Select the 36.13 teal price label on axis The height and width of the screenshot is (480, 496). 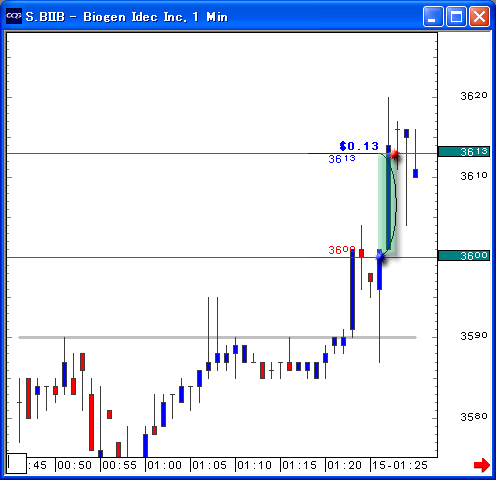pyautogui.click(x=464, y=152)
